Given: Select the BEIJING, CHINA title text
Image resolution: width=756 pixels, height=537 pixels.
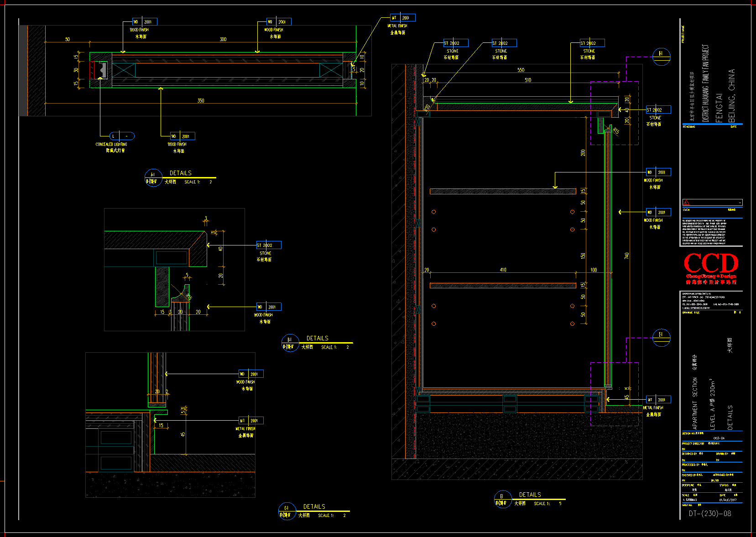Looking at the screenshot, I should click(731, 95).
